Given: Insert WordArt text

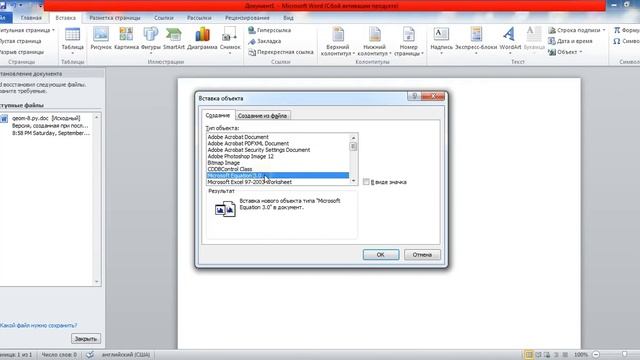Looking at the screenshot, I should [510, 40].
